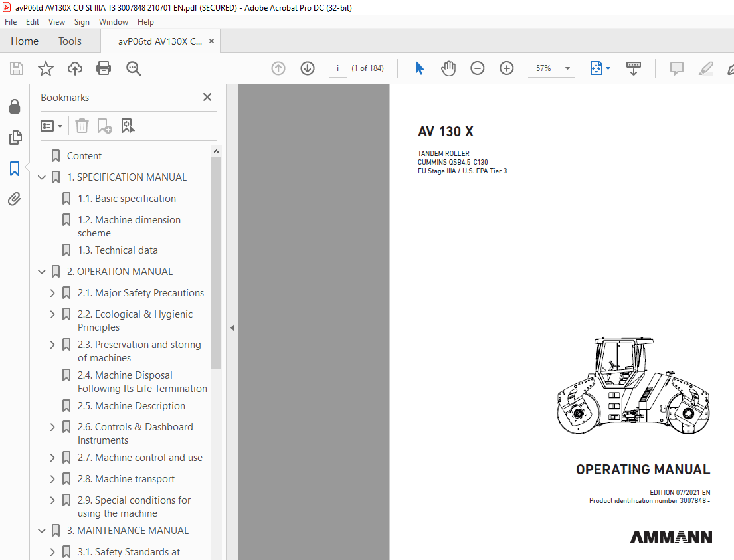Switch to the Tools tab
The height and width of the screenshot is (560, 734).
70,41
